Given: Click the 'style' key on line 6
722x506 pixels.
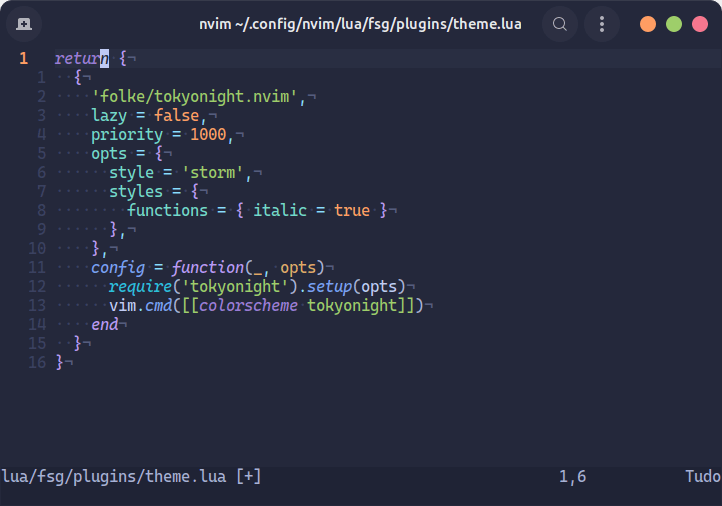Looking at the screenshot, I should click(131, 173).
